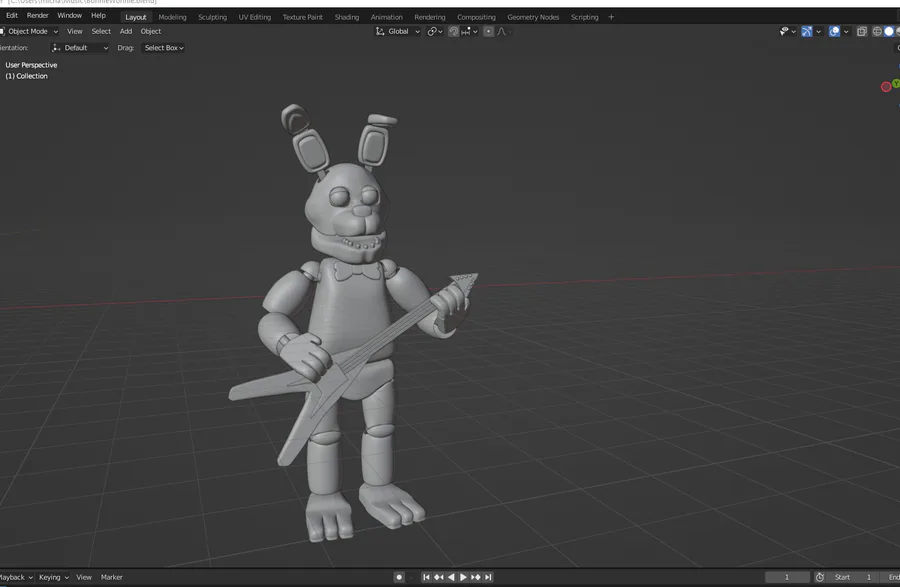Jump to the first frame

pos(426,577)
